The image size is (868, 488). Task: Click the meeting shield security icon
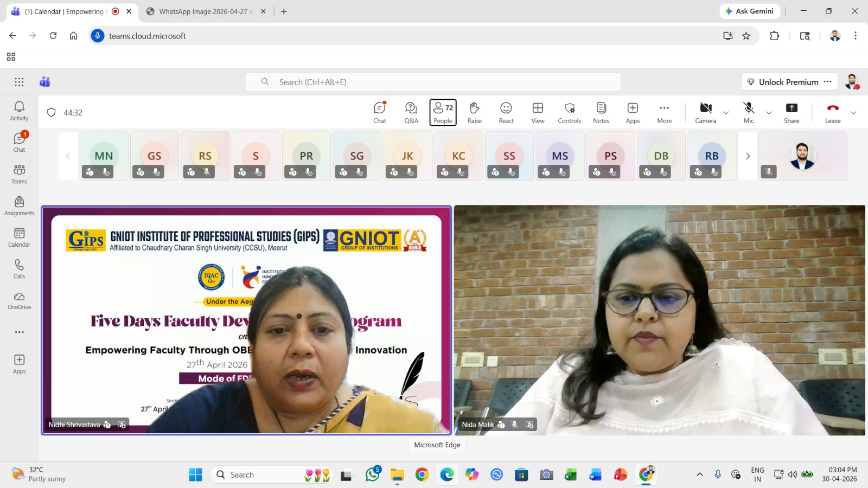tap(52, 112)
